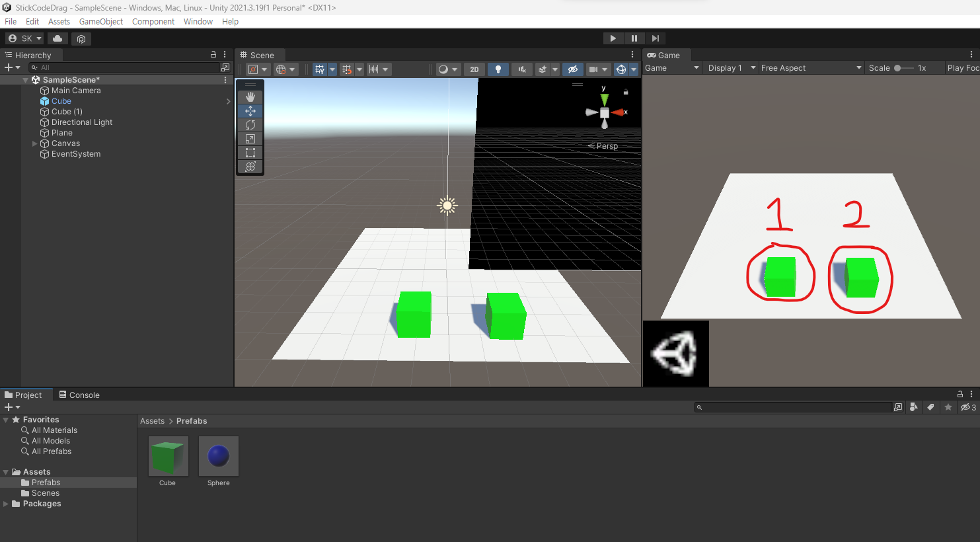Open the GameObject menu
Image resolution: width=980 pixels, height=542 pixels.
coord(101,21)
